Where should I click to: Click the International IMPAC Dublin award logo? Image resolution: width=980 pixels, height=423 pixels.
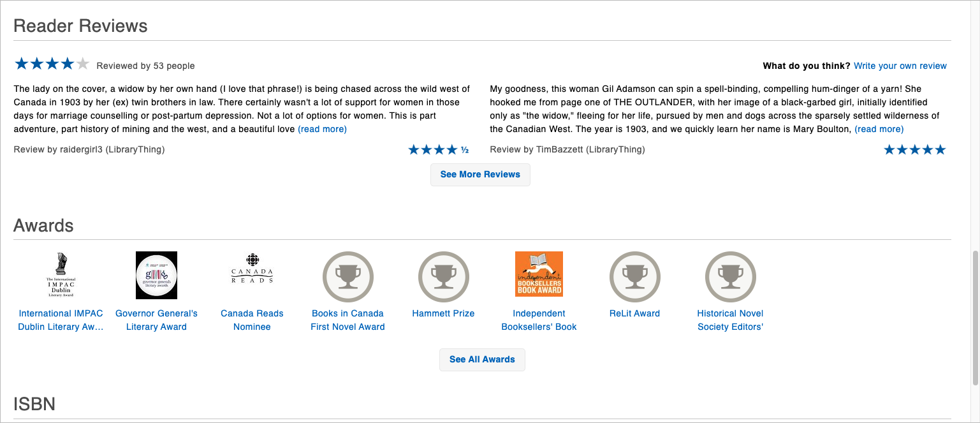pyautogui.click(x=61, y=275)
